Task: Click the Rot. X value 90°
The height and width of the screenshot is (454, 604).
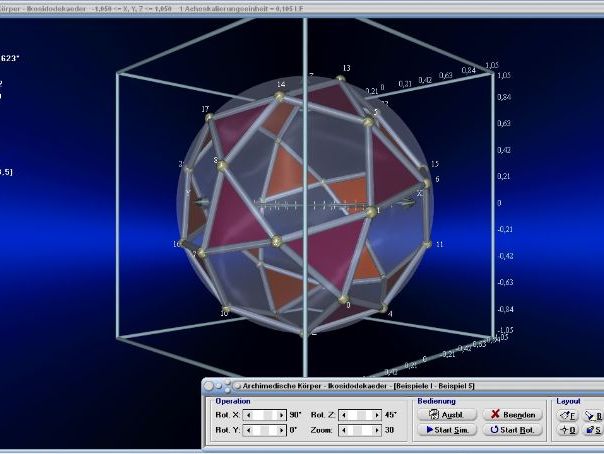Action: pyautogui.click(x=295, y=415)
